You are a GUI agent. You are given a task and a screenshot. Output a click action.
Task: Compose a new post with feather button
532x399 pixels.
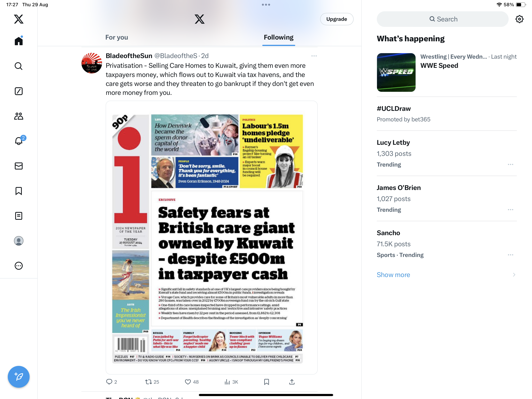tap(18, 377)
